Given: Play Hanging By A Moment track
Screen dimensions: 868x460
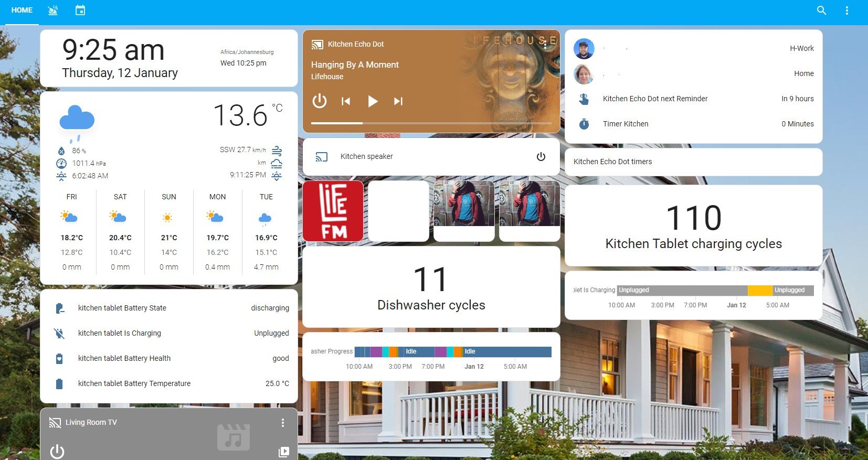Looking at the screenshot, I should tap(373, 101).
